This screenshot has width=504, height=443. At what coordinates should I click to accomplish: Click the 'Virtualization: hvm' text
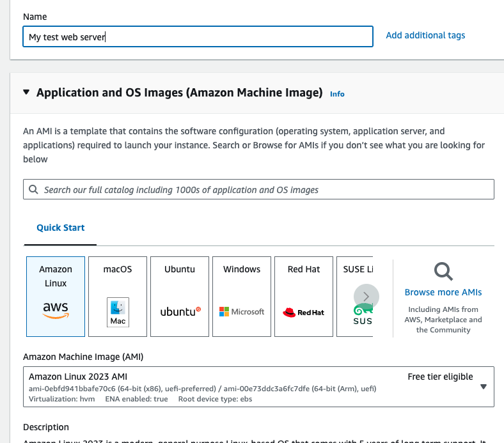click(x=61, y=399)
